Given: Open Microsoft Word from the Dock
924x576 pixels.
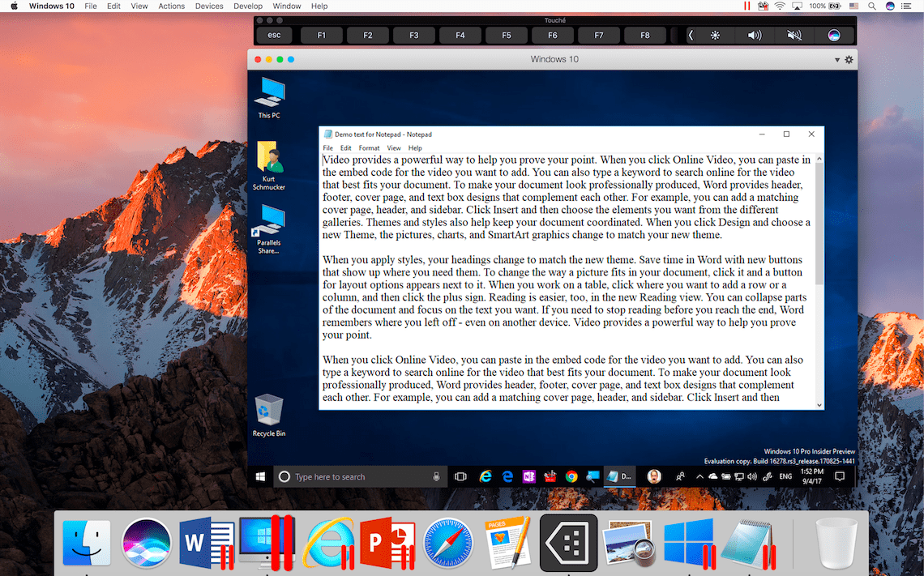Looking at the screenshot, I should (207, 543).
